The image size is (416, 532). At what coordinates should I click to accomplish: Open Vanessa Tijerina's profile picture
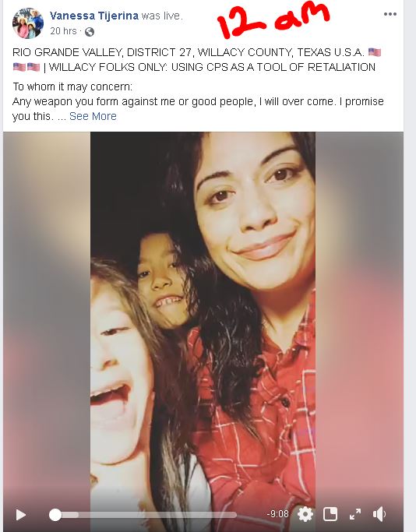pos(28,23)
